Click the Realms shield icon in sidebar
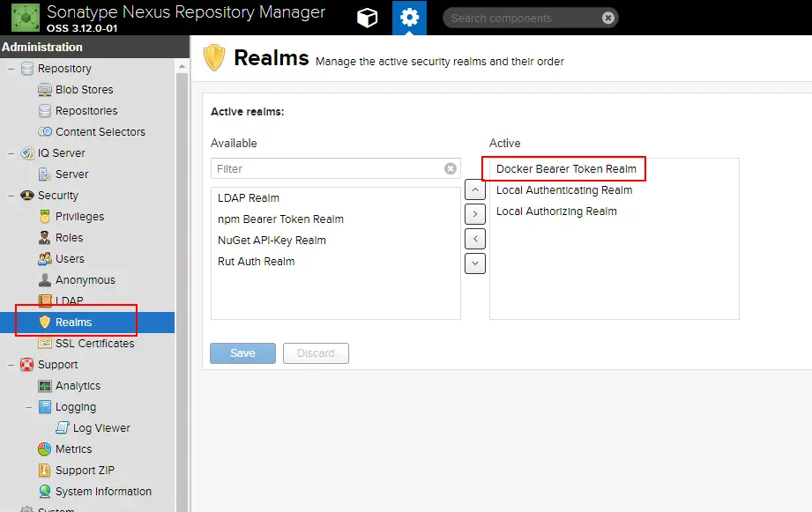Screen dimensions: 812x512 click(45, 322)
